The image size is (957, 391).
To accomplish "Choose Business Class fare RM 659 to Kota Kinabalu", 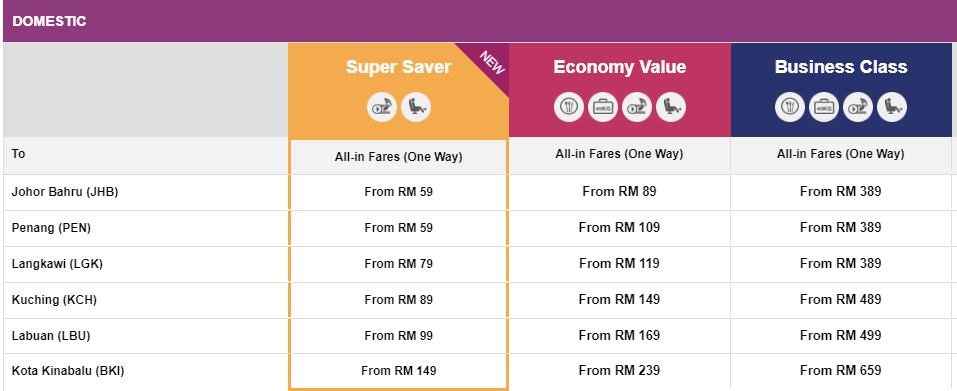I will pyautogui.click(x=840, y=370).
